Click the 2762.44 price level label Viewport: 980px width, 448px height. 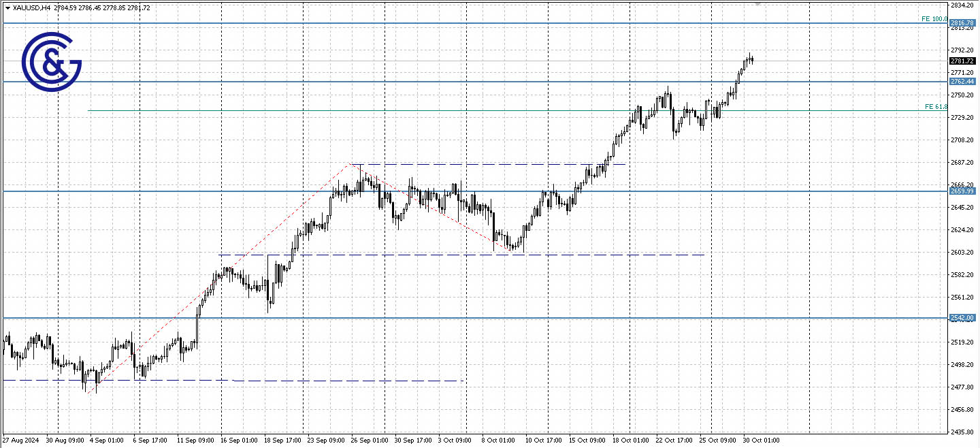[964, 81]
